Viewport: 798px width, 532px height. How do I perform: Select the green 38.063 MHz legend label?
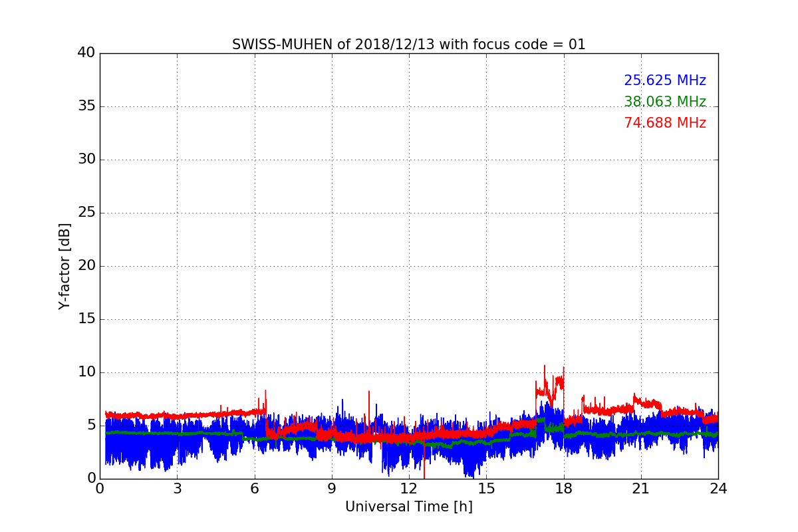click(x=665, y=102)
